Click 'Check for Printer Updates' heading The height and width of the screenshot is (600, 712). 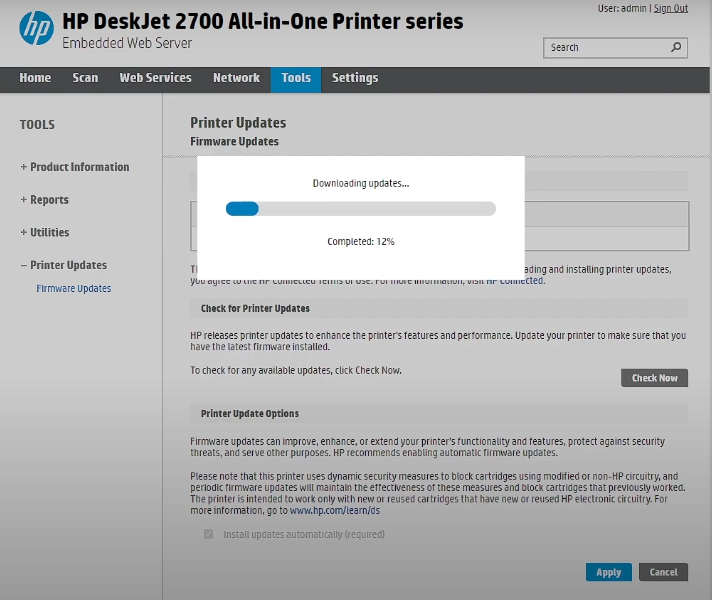pyautogui.click(x=255, y=308)
